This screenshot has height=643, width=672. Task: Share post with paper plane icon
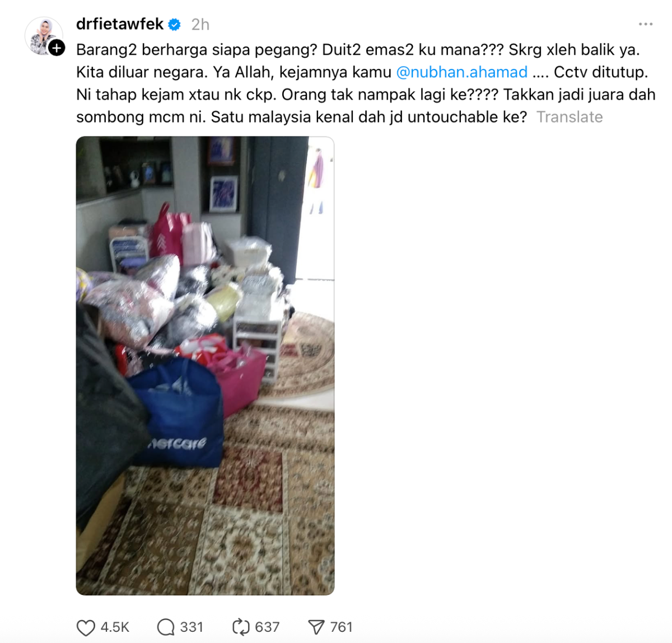[316, 627]
